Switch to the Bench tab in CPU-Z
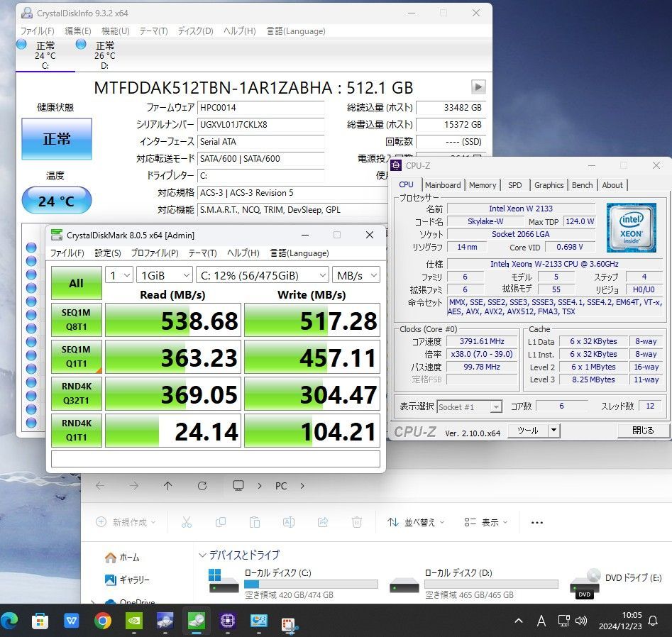Screen dimensions: 672x637 pyautogui.click(x=582, y=185)
